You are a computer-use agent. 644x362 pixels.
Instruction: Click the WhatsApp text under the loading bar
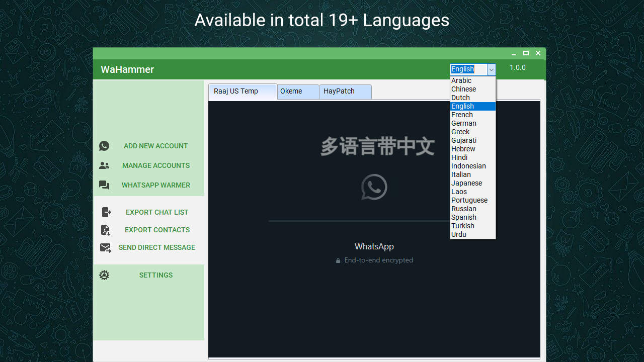pos(374,246)
